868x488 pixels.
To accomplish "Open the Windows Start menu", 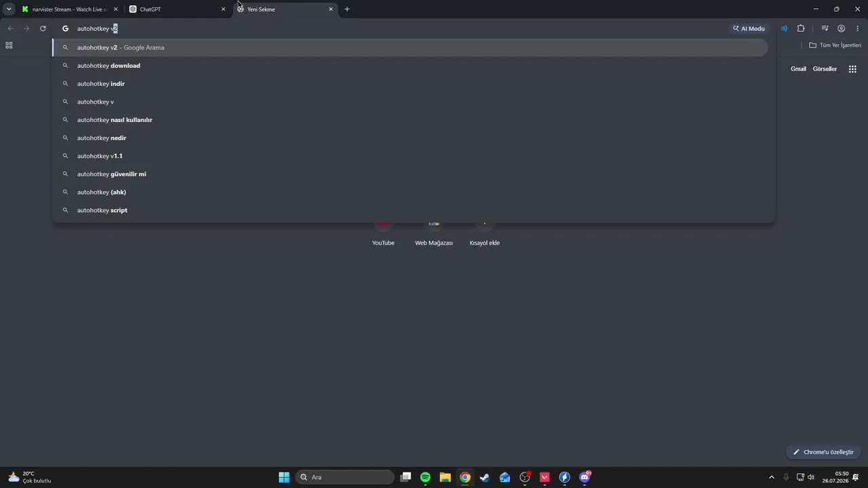I will pos(284,477).
